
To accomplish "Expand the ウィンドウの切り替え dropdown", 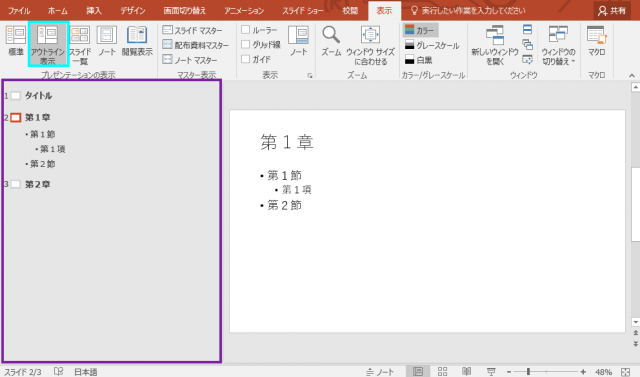I will pos(558,45).
